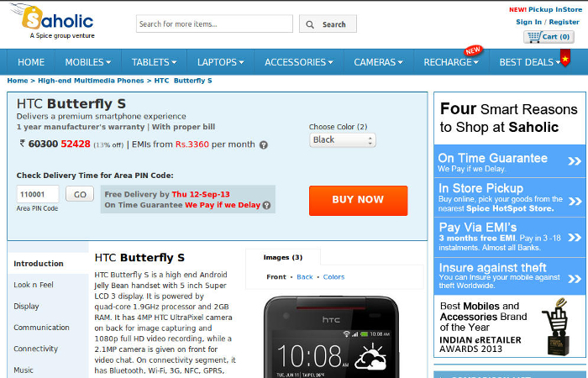Click the BUY NOW button
588x378 pixels.
coord(358,200)
